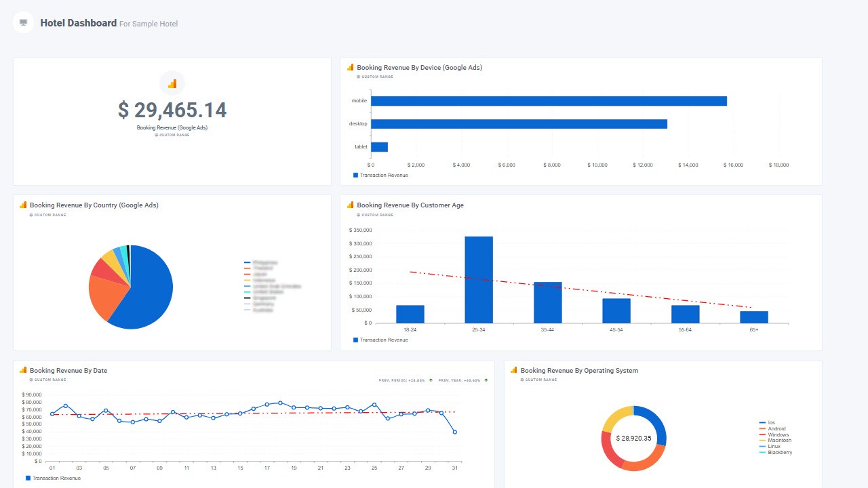868x488 pixels.
Task: Click the Booking Revenue By Device (Google Ads) title
Action: tap(420, 67)
